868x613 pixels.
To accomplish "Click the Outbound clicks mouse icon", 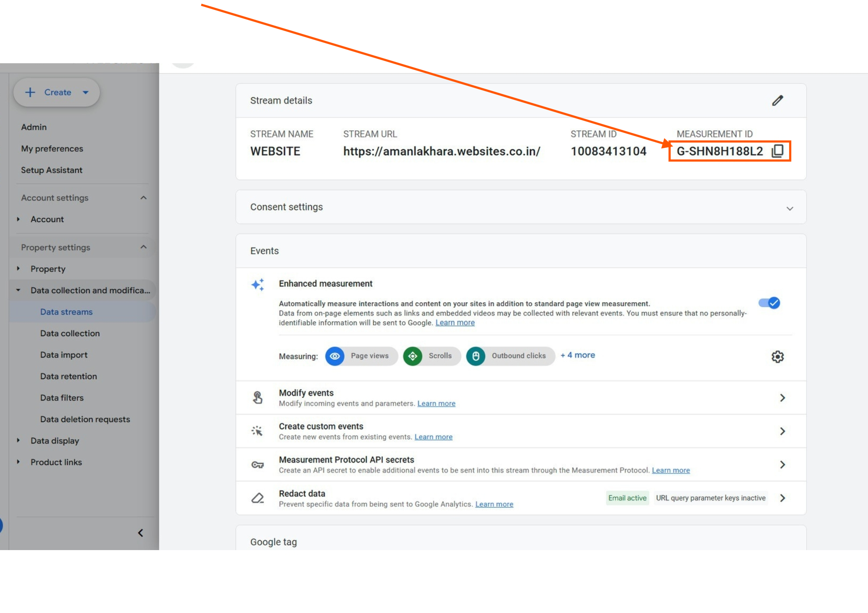I will (x=476, y=356).
